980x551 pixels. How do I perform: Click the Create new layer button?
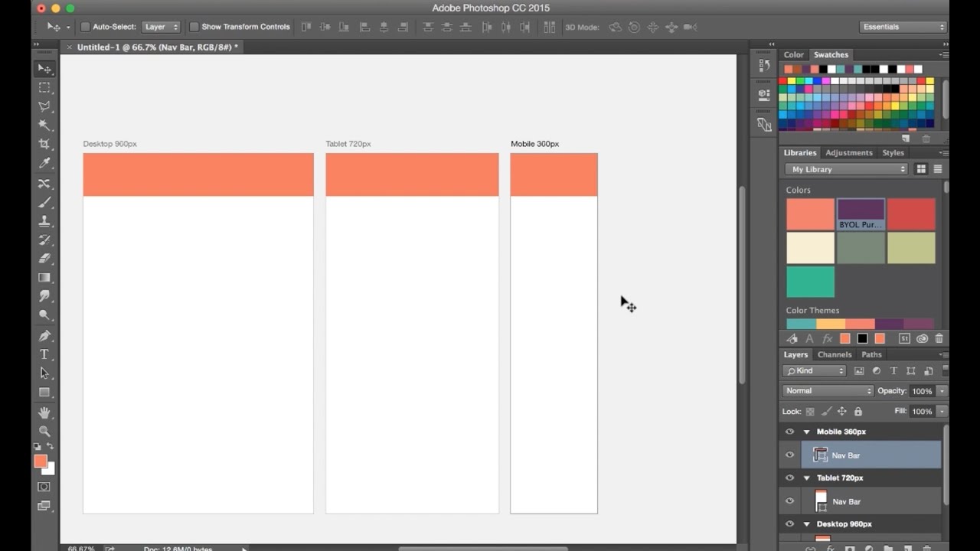[x=907, y=548]
